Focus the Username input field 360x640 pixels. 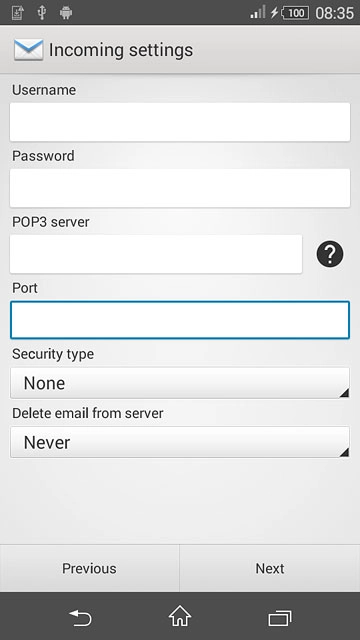(x=180, y=122)
